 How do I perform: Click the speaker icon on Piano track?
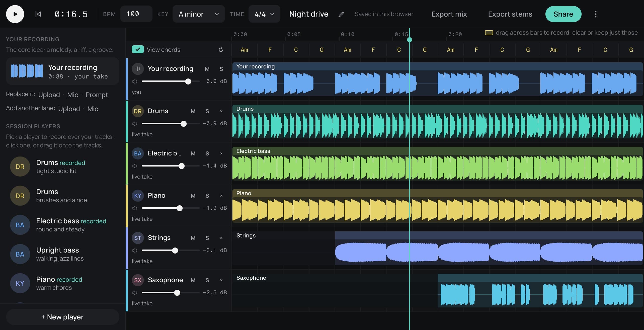pyautogui.click(x=135, y=208)
